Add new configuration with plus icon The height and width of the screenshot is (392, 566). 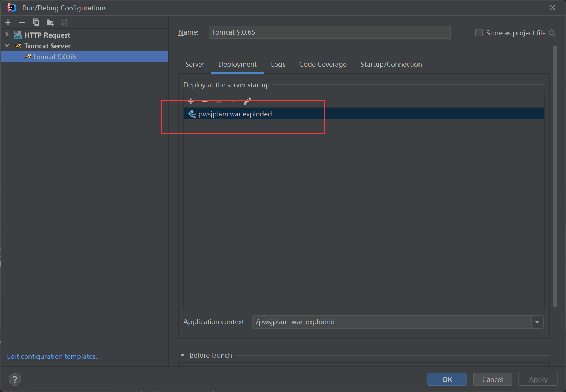pos(8,22)
